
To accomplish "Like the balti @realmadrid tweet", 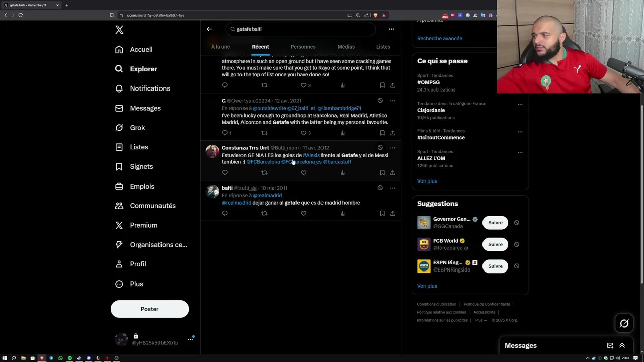I will (303, 213).
